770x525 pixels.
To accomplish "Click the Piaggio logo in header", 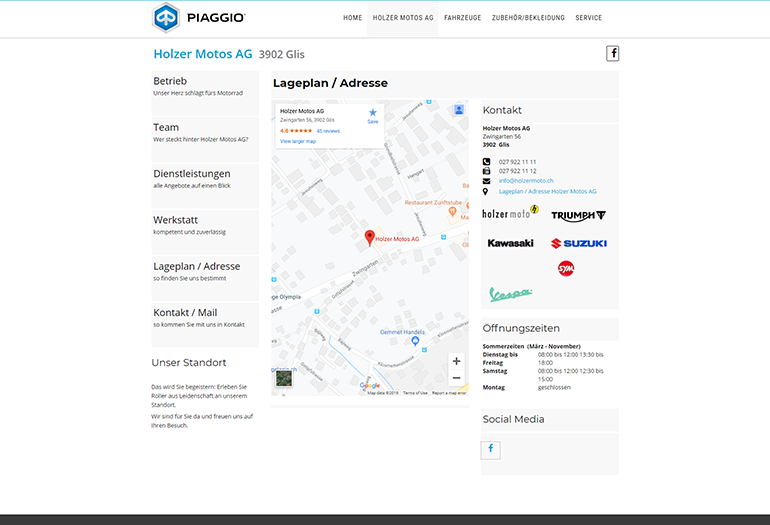I will tap(199, 18).
